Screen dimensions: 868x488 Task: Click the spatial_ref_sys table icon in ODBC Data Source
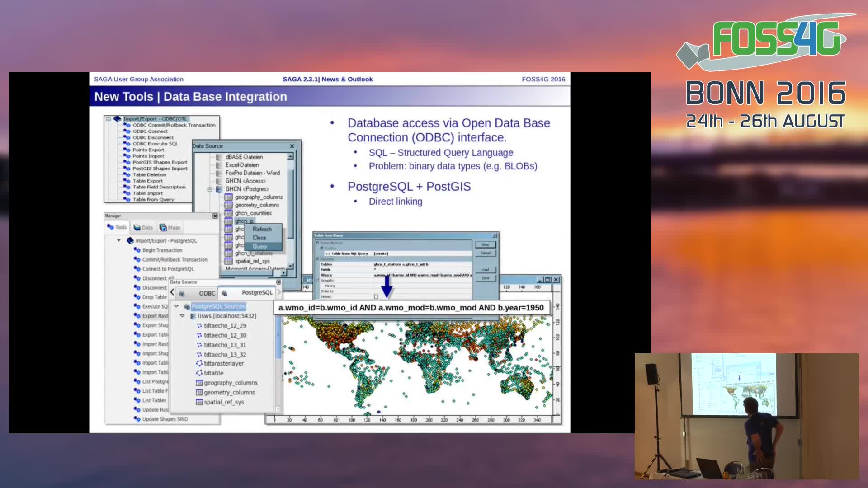(229, 261)
